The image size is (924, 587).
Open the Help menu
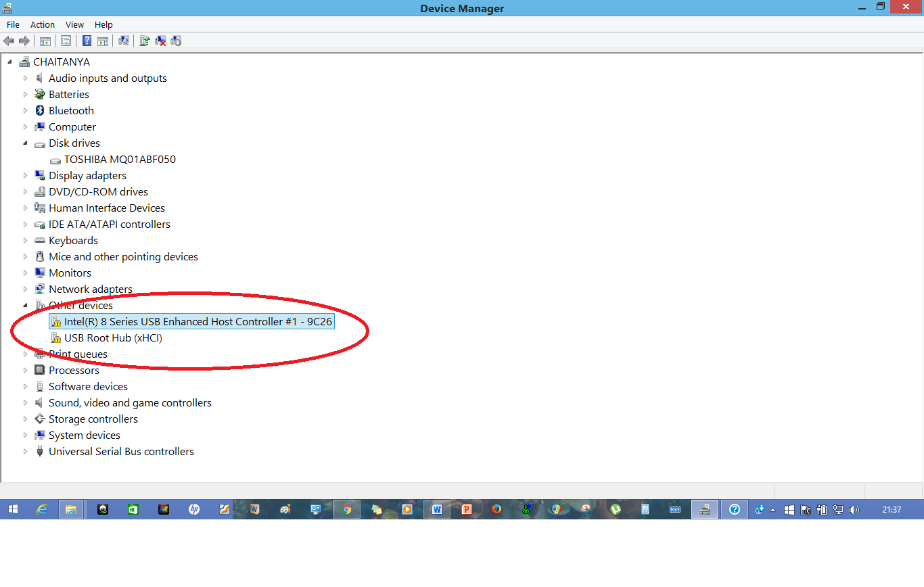103,25
